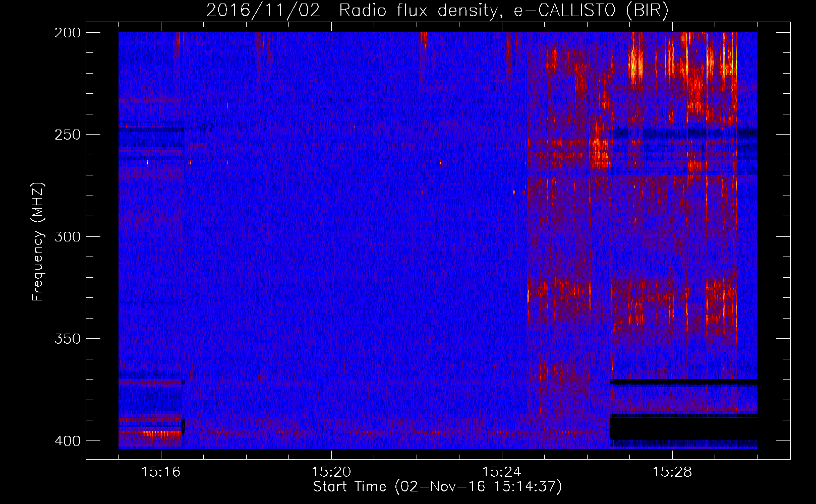Click the 300 frequency tick label
The width and height of the screenshot is (816, 504).
click(x=67, y=236)
